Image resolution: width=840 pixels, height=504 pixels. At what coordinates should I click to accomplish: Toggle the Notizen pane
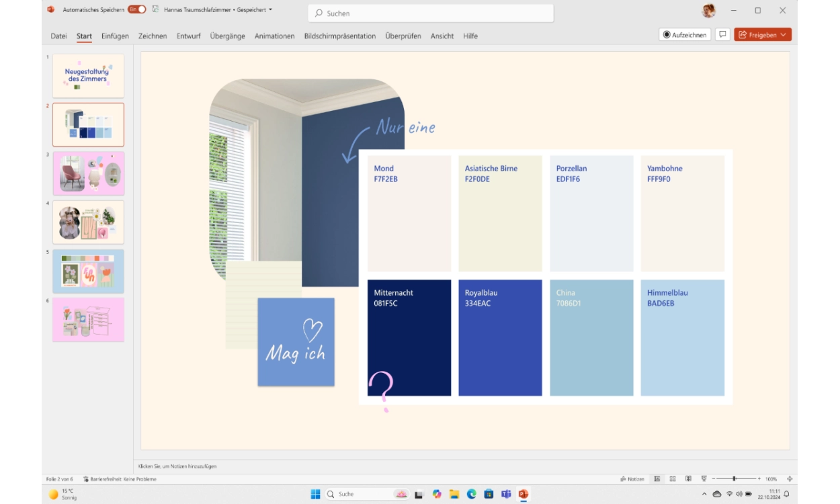coord(632,479)
